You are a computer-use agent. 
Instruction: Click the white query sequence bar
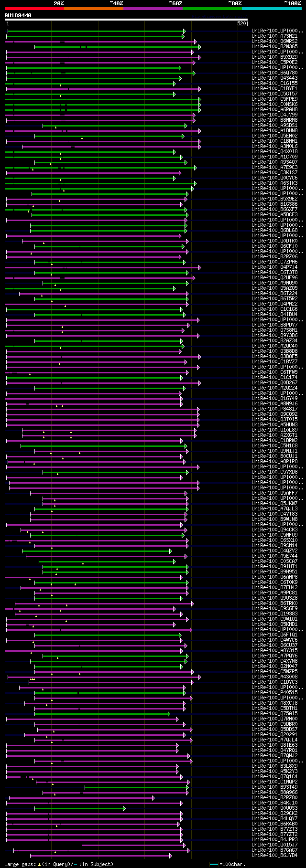(126, 20)
